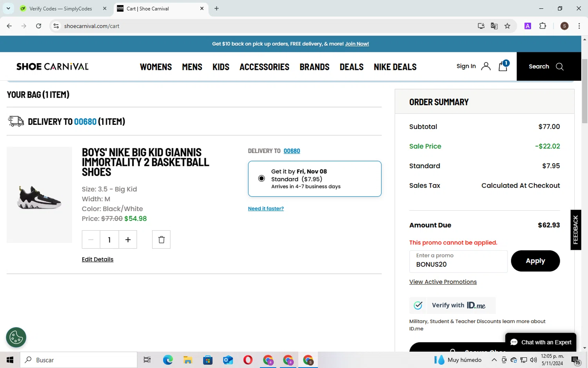Open the Extensions puzzle icon
This screenshot has width=588, height=368.
point(543,26)
